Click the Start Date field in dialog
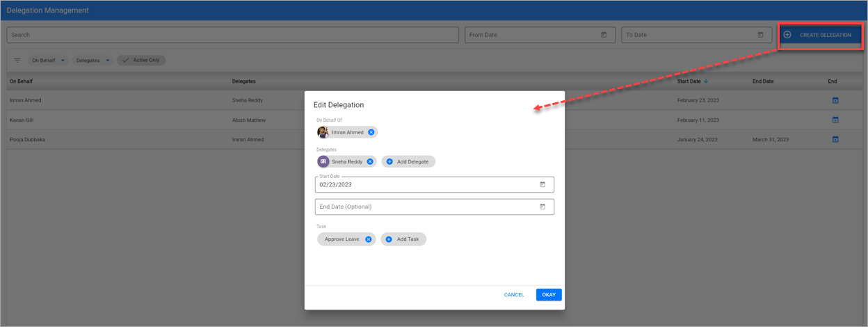Image resolution: width=868 pixels, height=327 pixels. point(435,184)
